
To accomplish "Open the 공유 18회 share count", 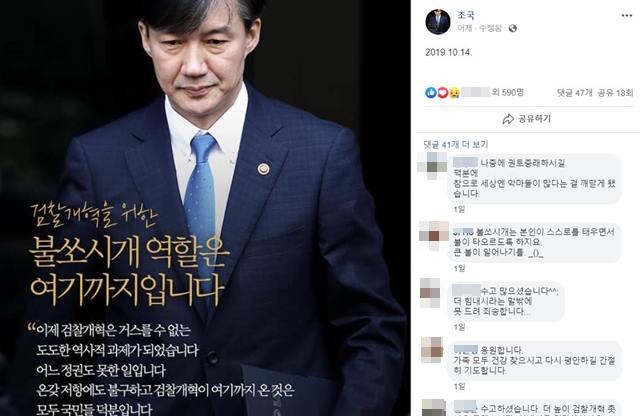I will click(x=615, y=93).
